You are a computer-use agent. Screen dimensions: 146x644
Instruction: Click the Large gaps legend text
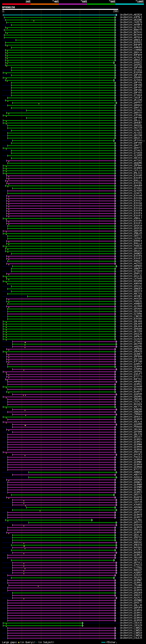point(28,642)
